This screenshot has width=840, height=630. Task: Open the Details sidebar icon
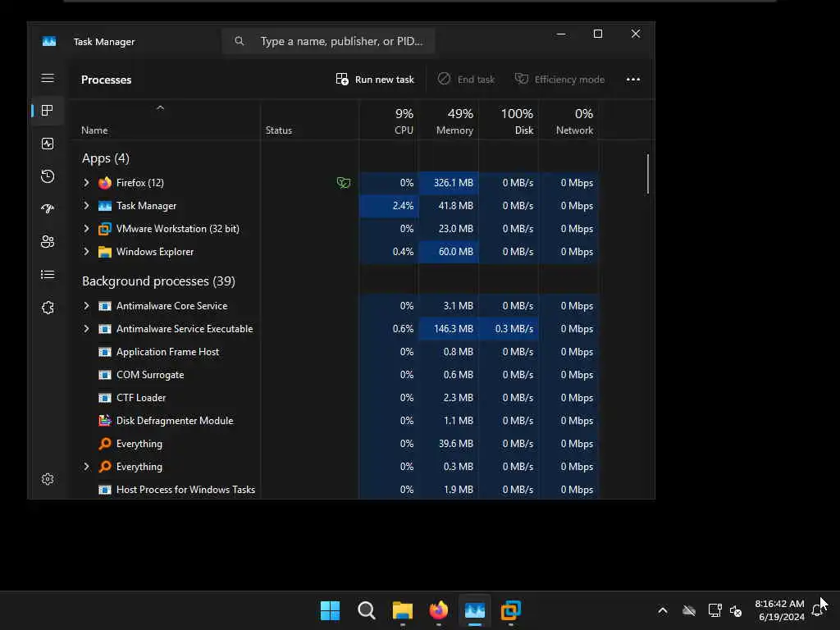48,275
